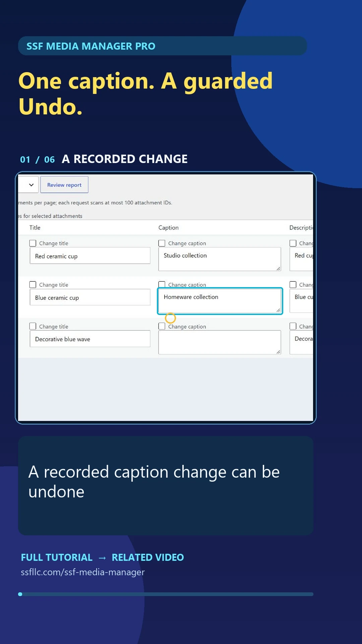The width and height of the screenshot is (362, 644).
Task: Focus the Blue ceramic cup title field
Action: [90, 298]
